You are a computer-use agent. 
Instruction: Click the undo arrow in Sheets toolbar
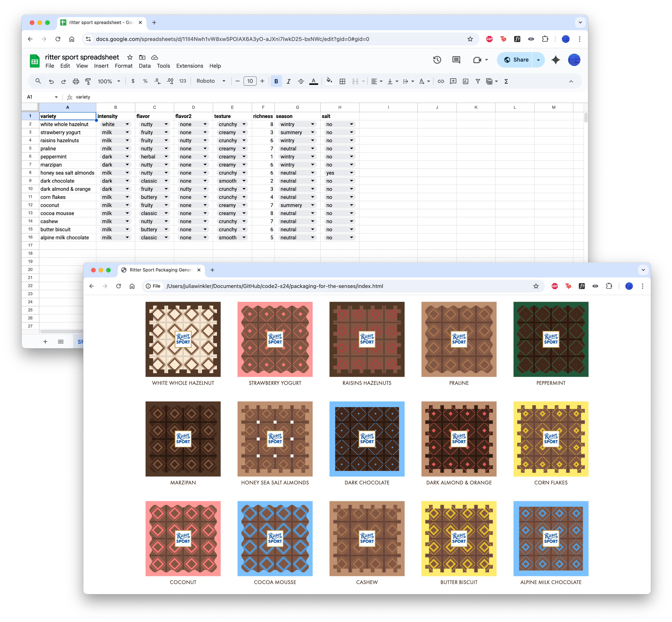[x=51, y=81]
